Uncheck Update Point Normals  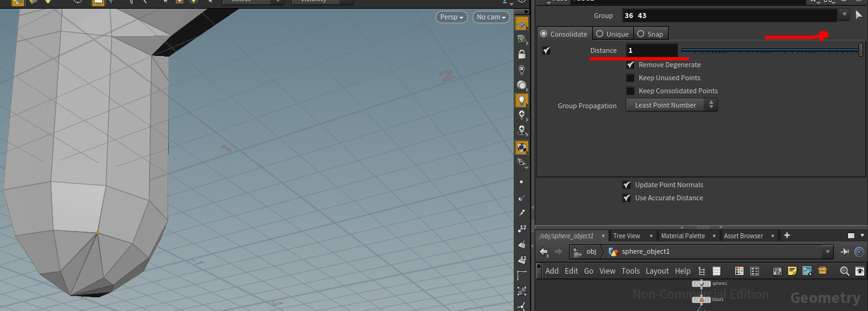[x=626, y=185]
